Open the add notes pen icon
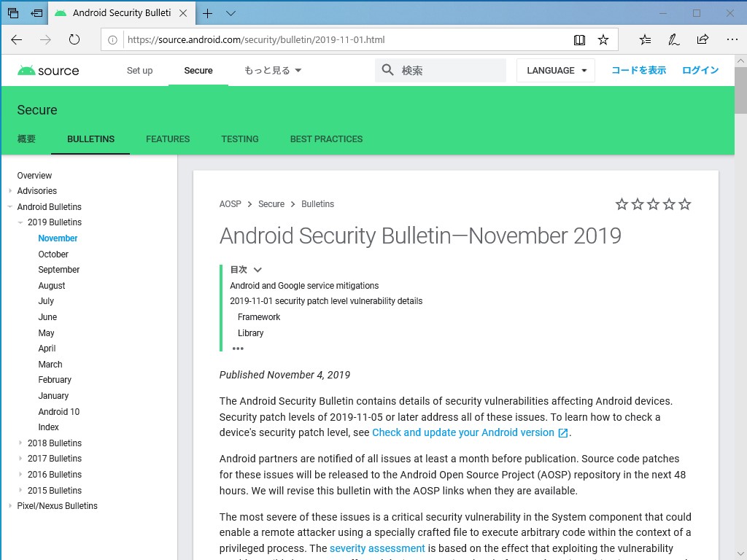Viewport: 747px width, 560px height. coord(673,40)
